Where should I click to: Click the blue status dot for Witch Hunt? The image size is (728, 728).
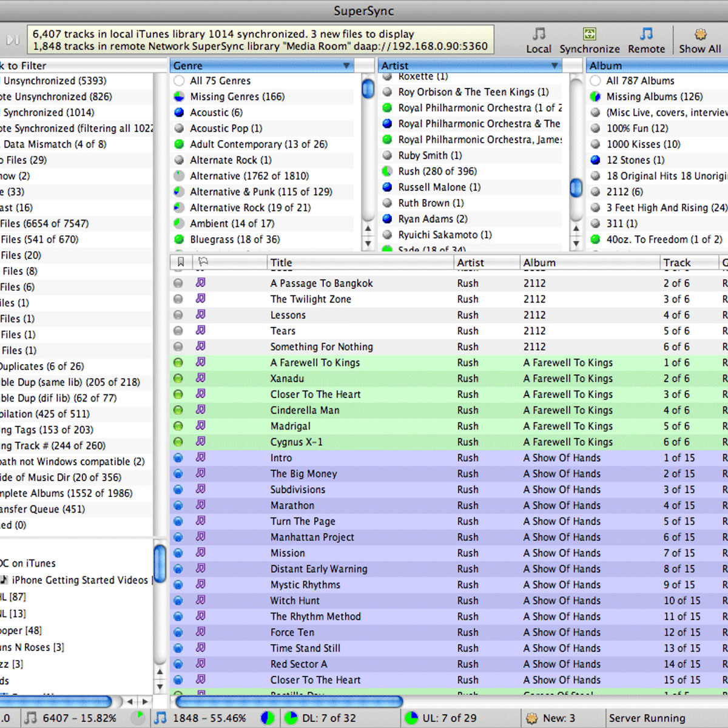click(x=178, y=601)
